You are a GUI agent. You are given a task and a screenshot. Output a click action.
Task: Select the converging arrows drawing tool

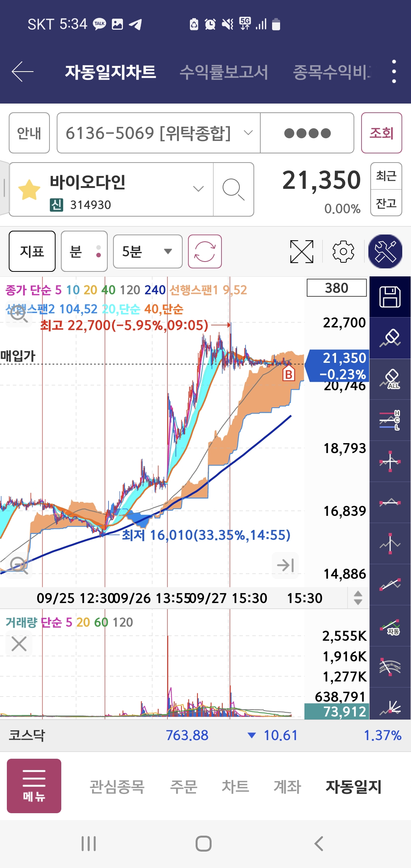[390, 704]
